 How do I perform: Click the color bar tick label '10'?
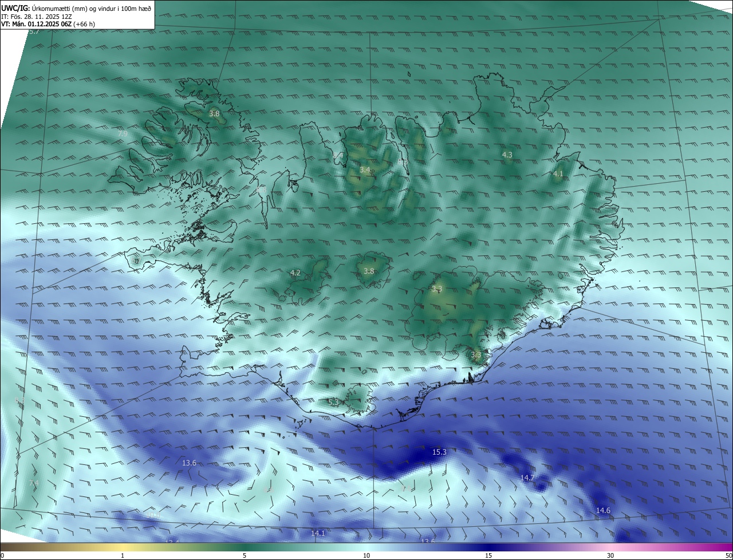point(366,555)
